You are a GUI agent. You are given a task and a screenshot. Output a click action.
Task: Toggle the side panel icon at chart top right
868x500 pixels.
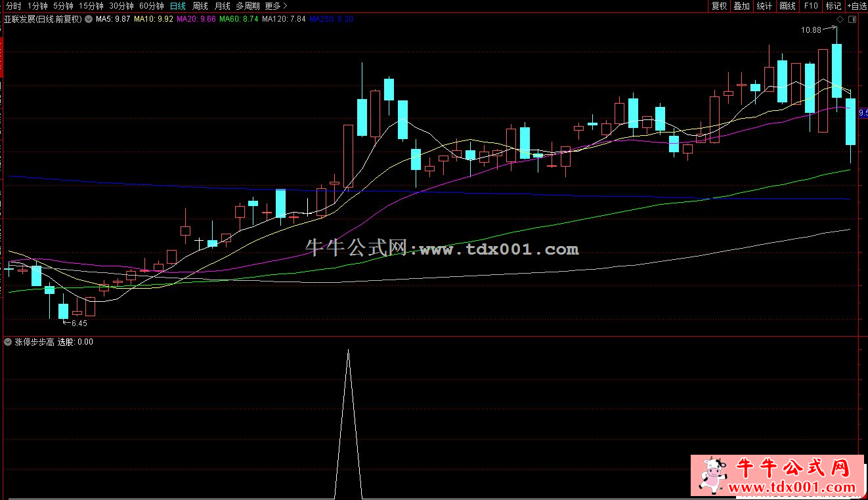[852, 20]
